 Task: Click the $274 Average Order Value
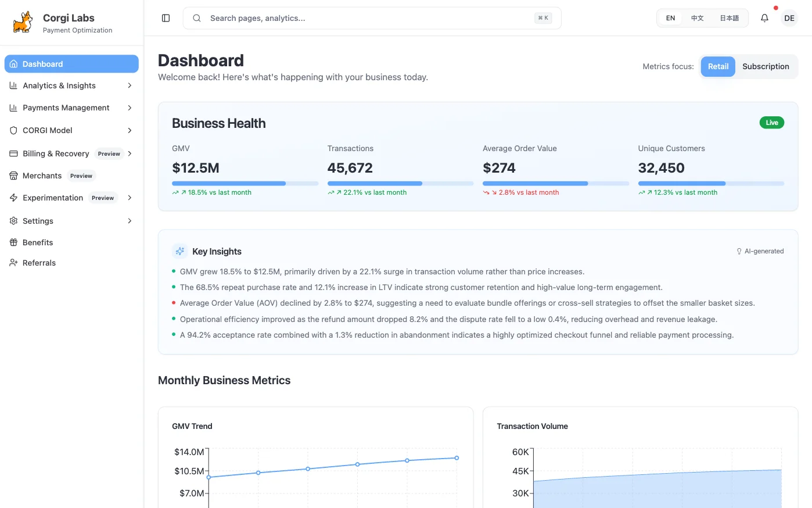click(x=499, y=168)
